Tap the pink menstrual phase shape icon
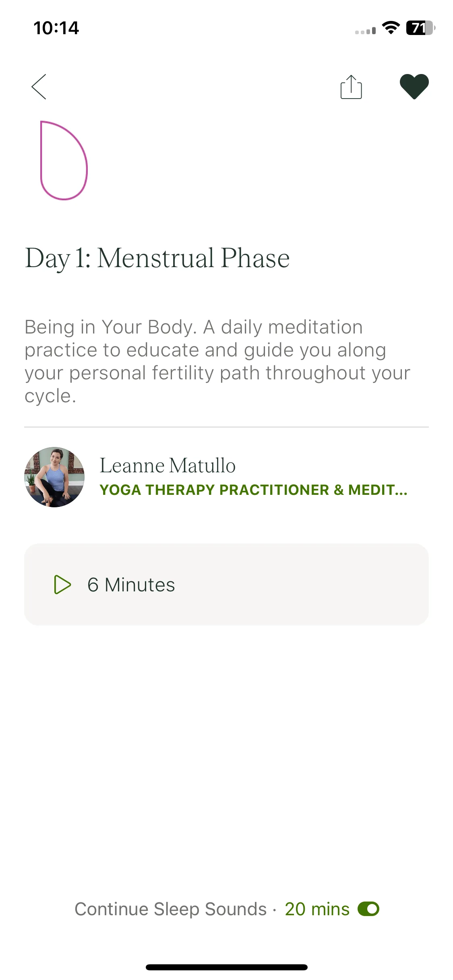The width and height of the screenshot is (453, 980). pos(64,160)
